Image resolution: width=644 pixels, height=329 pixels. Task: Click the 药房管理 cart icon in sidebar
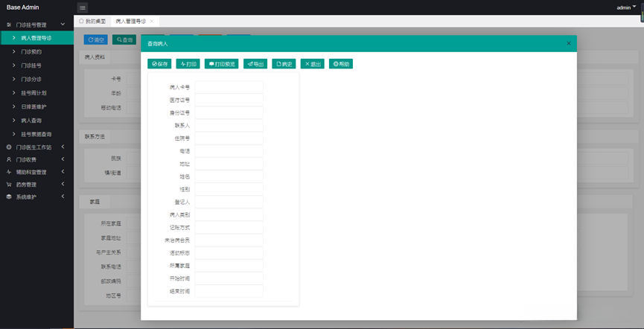[x=9, y=185]
